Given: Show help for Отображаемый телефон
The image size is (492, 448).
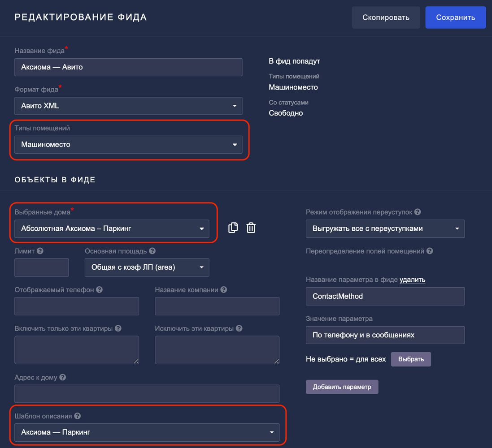Looking at the screenshot, I should point(99,289).
